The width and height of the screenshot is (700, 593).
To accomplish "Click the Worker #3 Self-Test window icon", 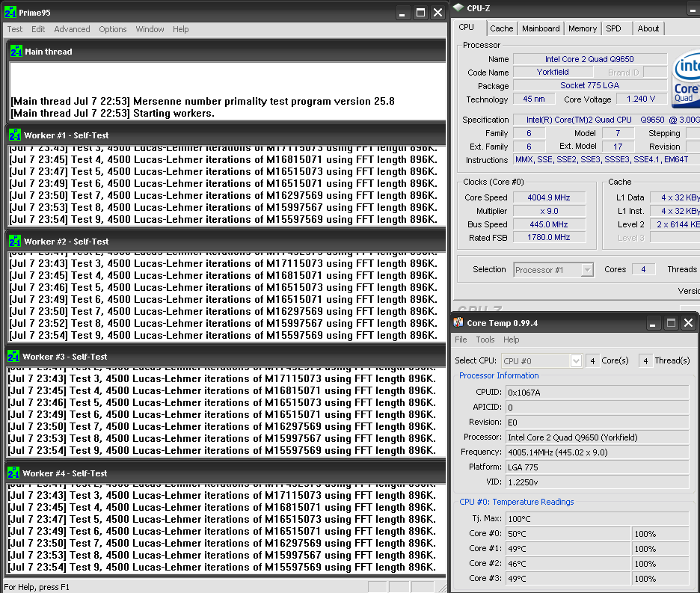I will click(x=14, y=357).
